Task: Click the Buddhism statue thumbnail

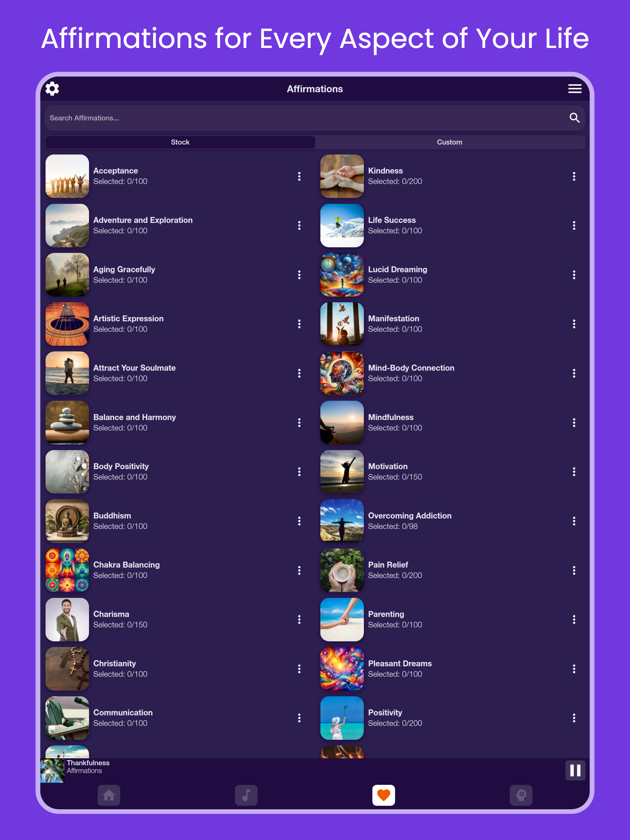Action: point(67,521)
